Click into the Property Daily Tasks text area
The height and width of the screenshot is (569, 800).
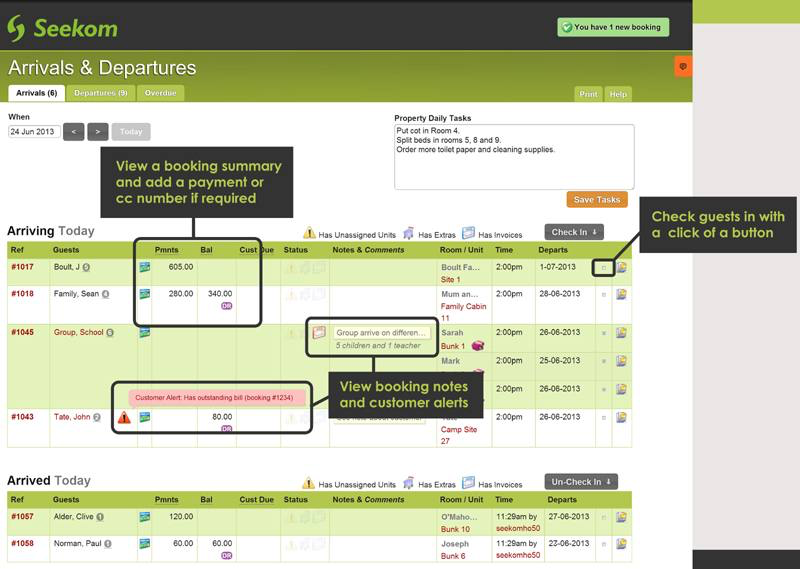pyautogui.click(x=514, y=157)
